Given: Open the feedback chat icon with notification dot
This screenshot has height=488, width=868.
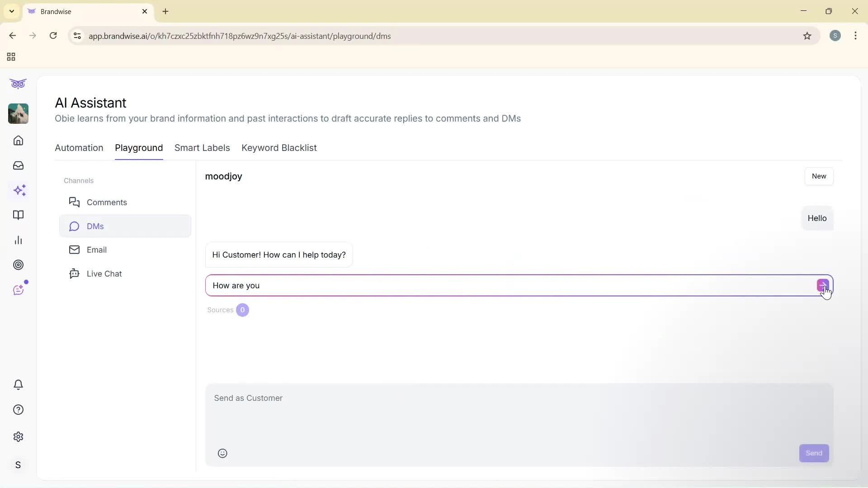Looking at the screenshot, I should pos(19,290).
